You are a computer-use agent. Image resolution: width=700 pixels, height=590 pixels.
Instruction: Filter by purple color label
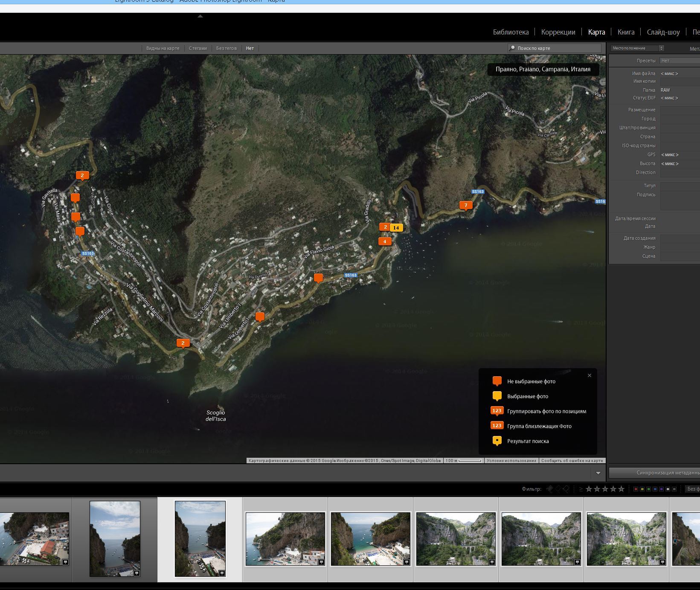click(661, 489)
